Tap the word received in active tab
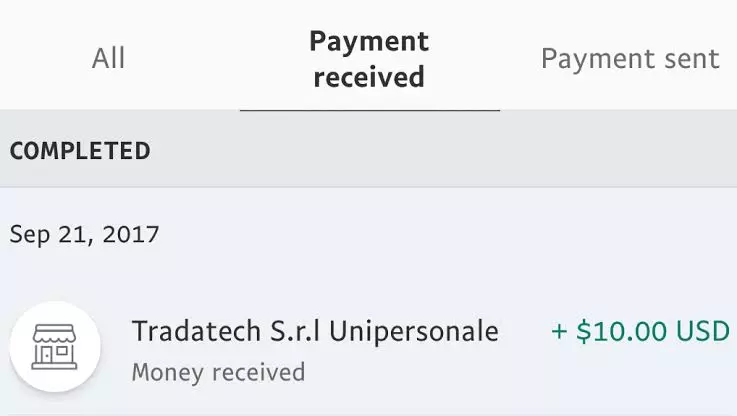 pyautogui.click(x=369, y=77)
